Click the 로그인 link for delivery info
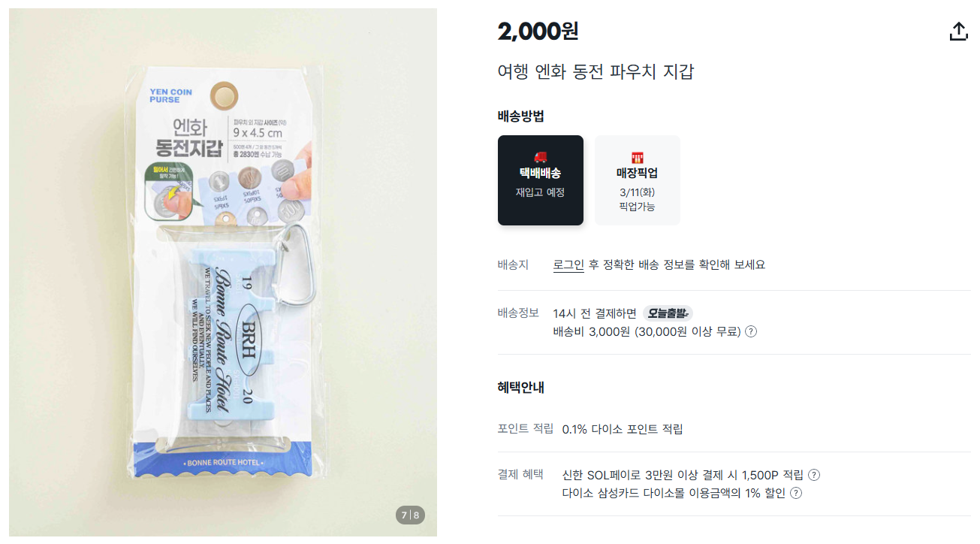Image resolution: width=980 pixels, height=544 pixels. pos(568,264)
